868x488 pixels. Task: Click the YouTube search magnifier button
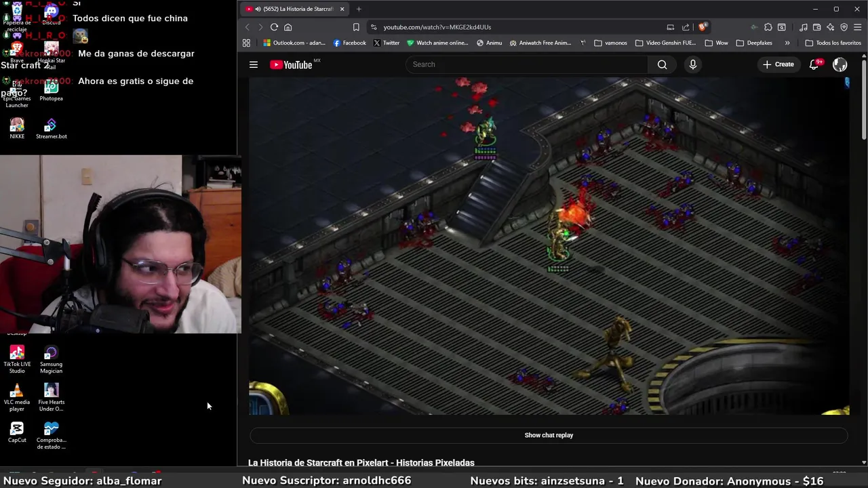(x=662, y=64)
